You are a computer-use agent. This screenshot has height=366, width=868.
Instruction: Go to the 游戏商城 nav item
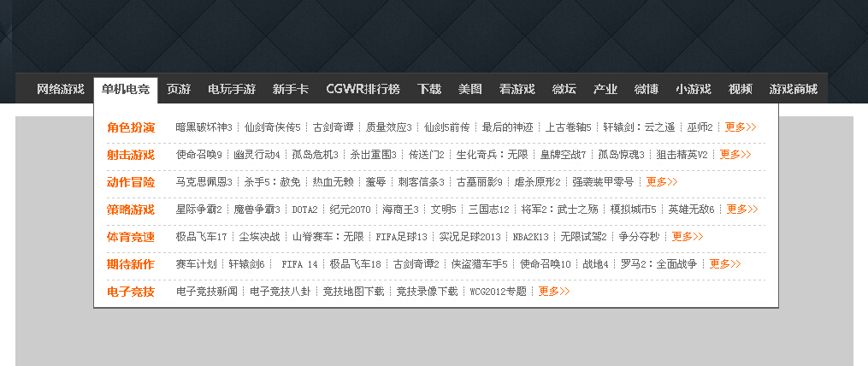click(x=794, y=89)
